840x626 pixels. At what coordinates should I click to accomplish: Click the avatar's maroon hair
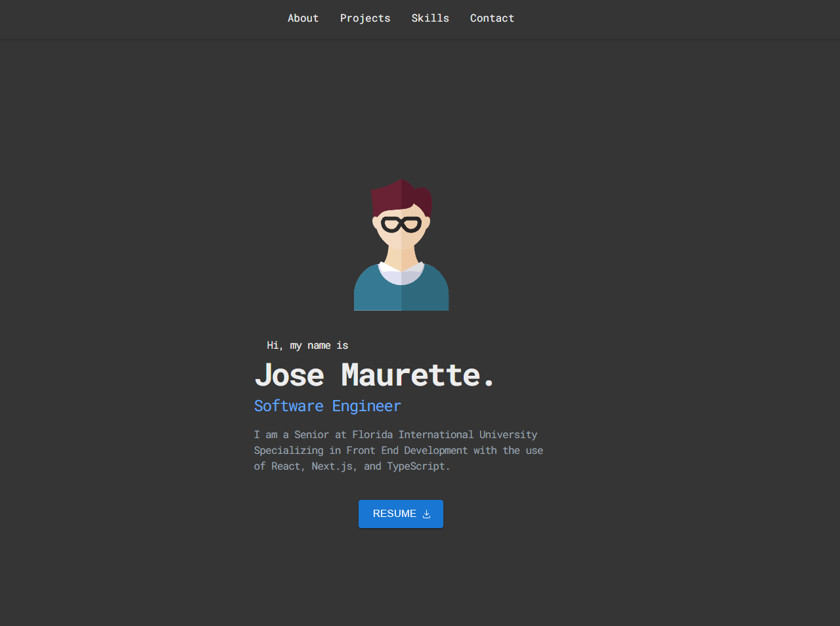coord(401,196)
